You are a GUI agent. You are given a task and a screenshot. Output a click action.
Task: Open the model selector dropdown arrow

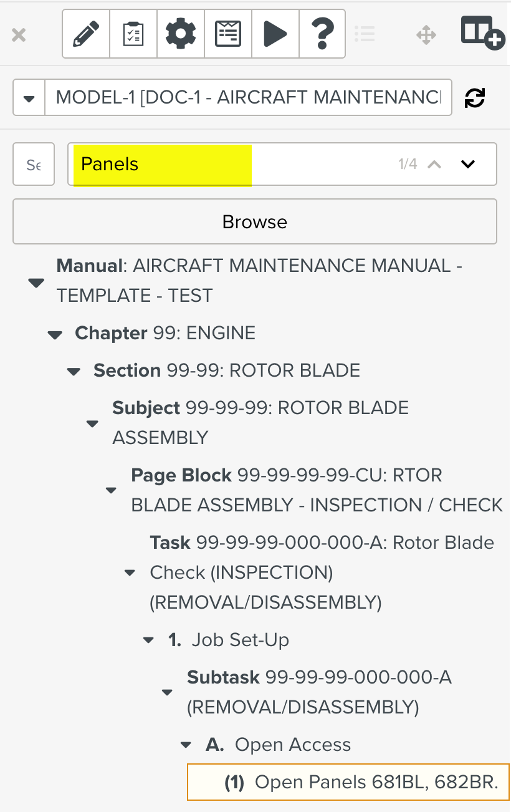(x=29, y=98)
